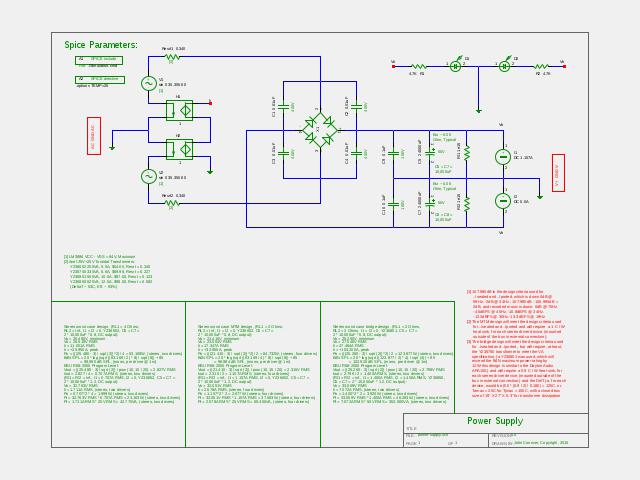This screenshot has height=480, width=640.
Task: Click the middle MTM design calculation notes
Action: (257, 364)
